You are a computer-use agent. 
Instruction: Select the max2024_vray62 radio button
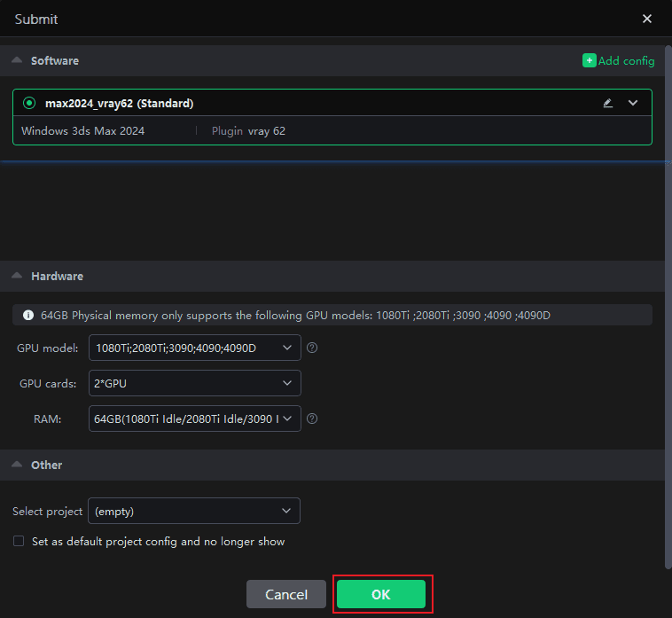tap(29, 103)
